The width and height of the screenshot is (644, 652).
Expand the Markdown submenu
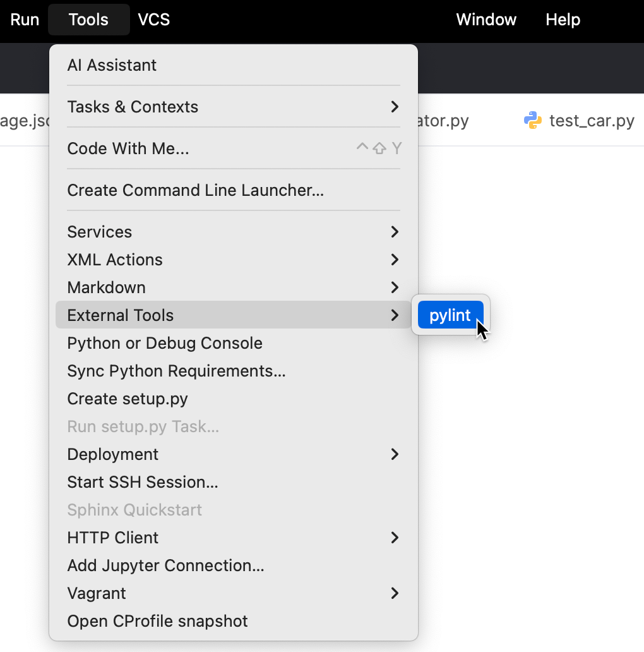[106, 287]
